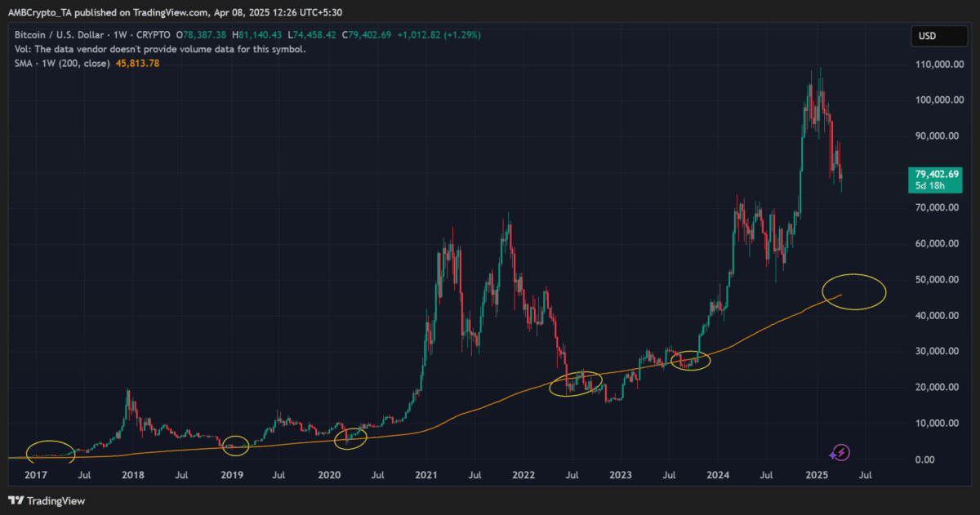This screenshot has height=515, width=980.
Task: Click the Jul label after 2025
Action: tap(865, 474)
